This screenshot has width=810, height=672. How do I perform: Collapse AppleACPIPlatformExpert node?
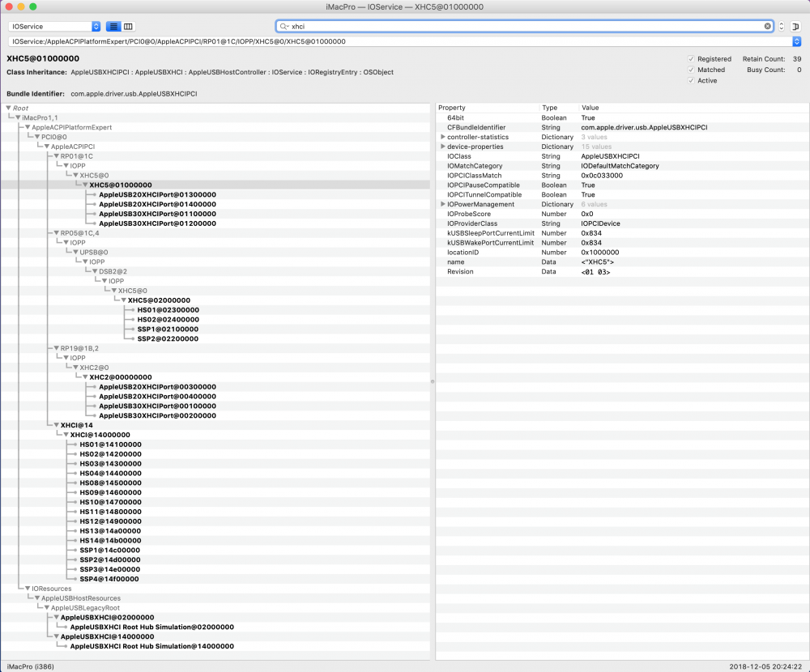28,127
